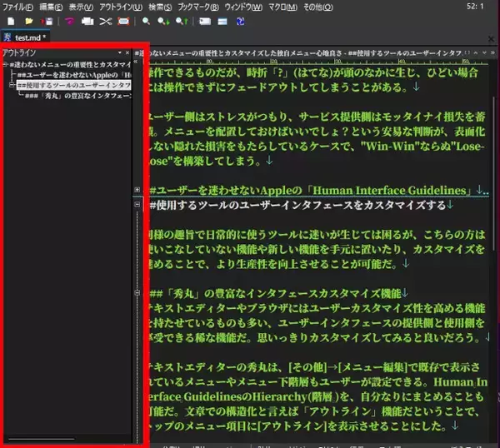This screenshot has height=448, width=500.
Task: Click the Open folder toolbar icon
Action: 28,19
